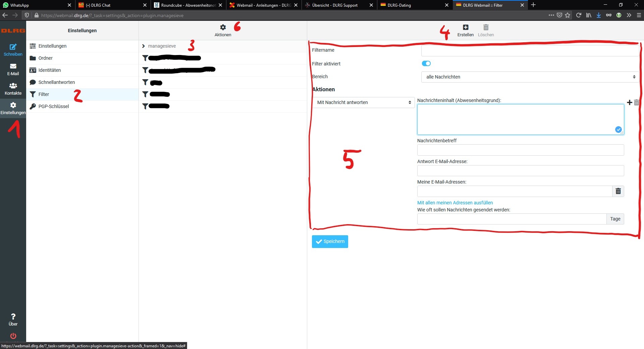644x349 pixels.
Task: Click the Aktionen gear icon
Action: [x=223, y=28]
